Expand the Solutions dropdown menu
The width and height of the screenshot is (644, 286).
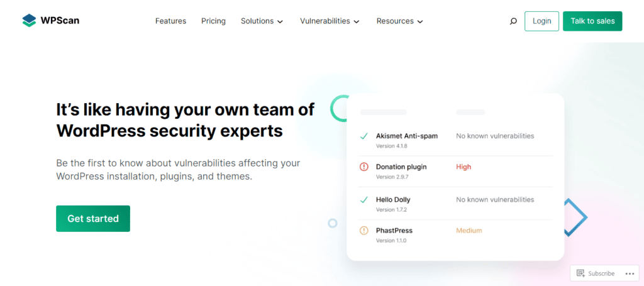pos(262,21)
